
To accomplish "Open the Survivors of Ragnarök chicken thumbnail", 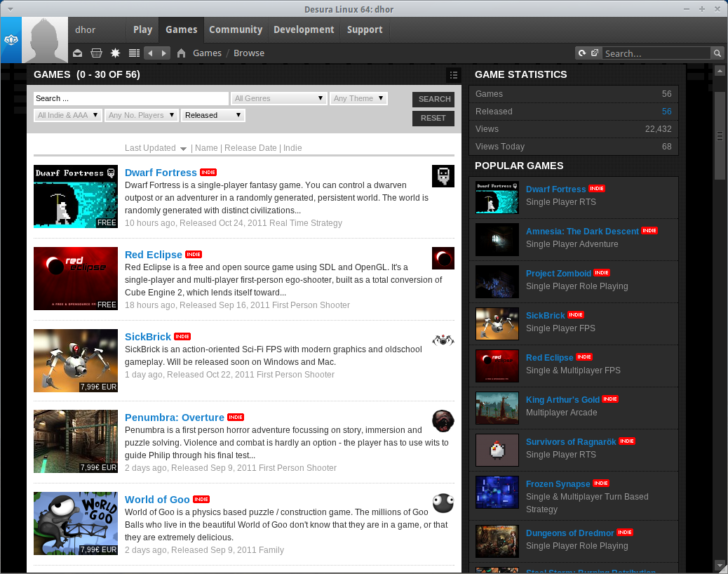I will point(497,450).
